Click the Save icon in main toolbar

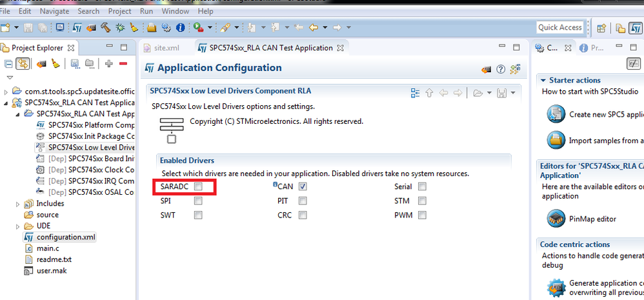click(x=28, y=28)
